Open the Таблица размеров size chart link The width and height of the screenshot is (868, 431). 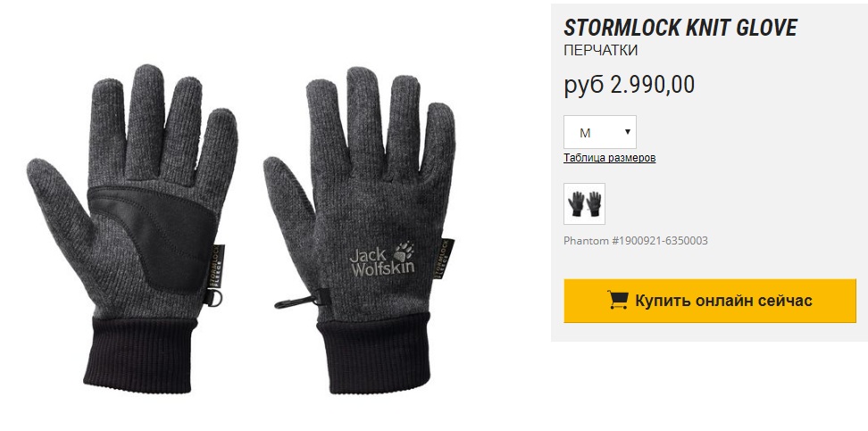coord(610,158)
